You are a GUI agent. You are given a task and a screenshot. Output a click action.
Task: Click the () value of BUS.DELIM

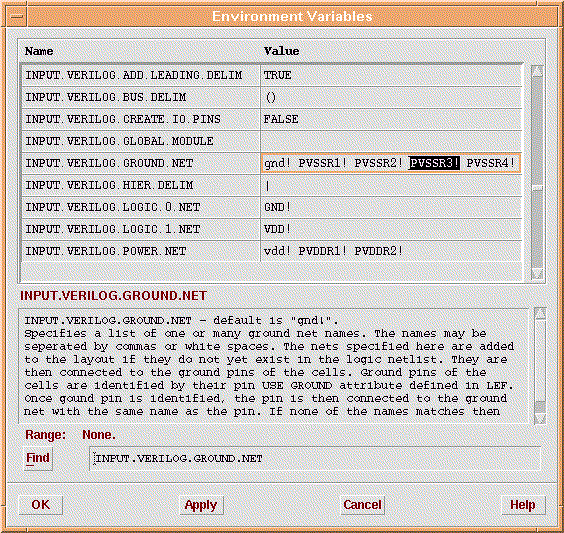(271, 97)
